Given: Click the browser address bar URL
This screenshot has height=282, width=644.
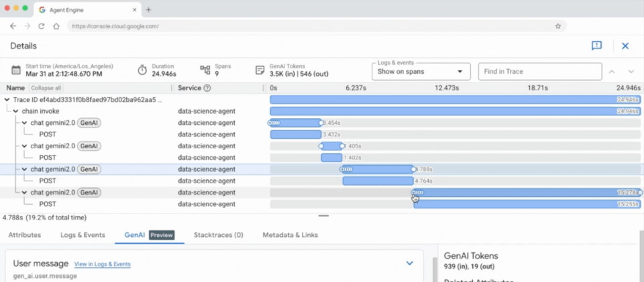Looking at the screenshot, I should [115, 26].
